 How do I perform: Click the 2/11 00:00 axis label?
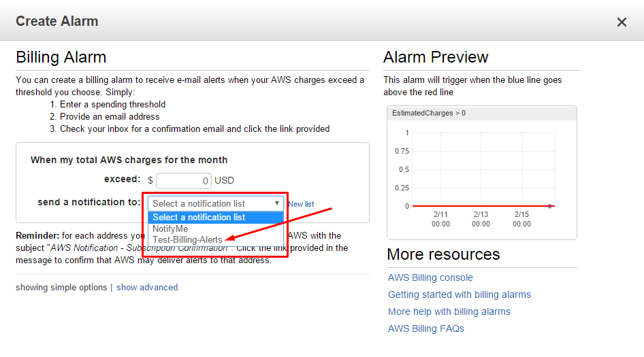(x=440, y=219)
